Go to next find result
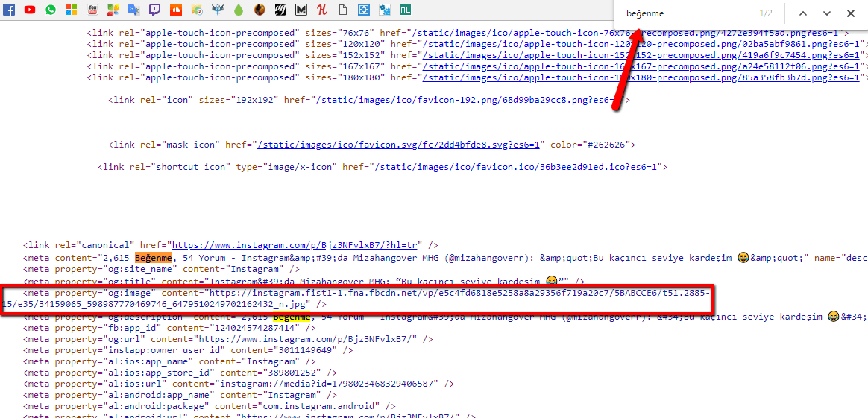The image size is (868, 418). pyautogui.click(x=827, y=13)
